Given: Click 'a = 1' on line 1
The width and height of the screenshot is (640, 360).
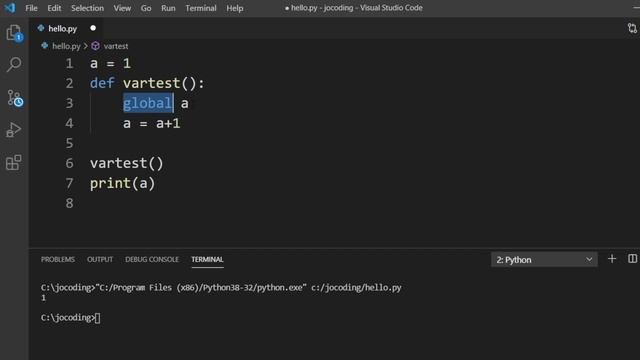Looking at the screenshot, I should click(x=110, y=63).
